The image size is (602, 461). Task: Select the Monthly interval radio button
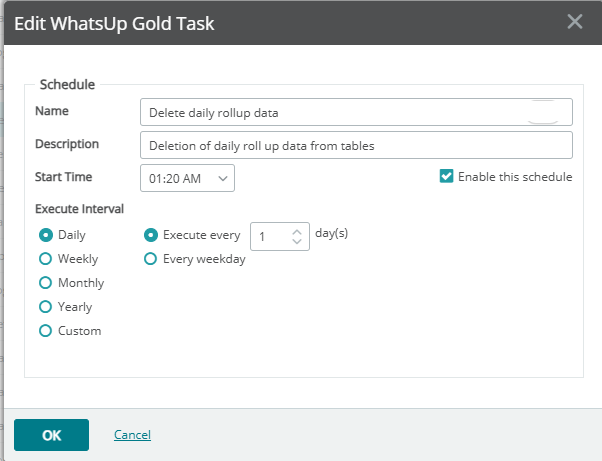46,283
